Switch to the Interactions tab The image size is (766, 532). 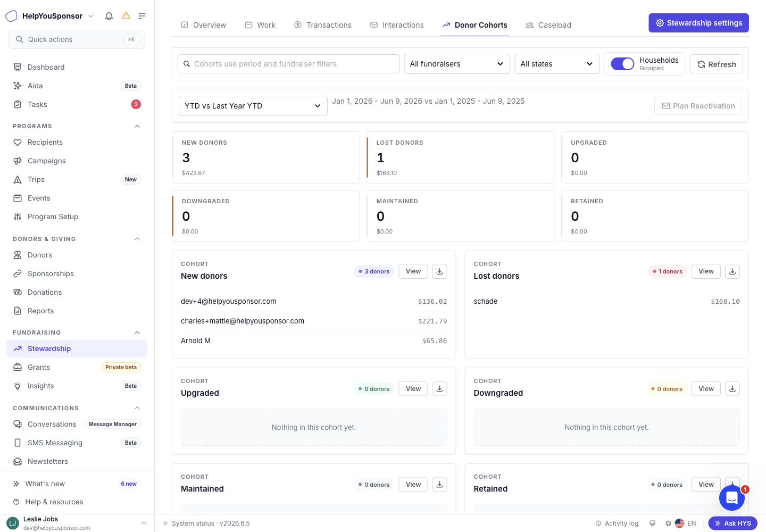(x=397, y=25)
